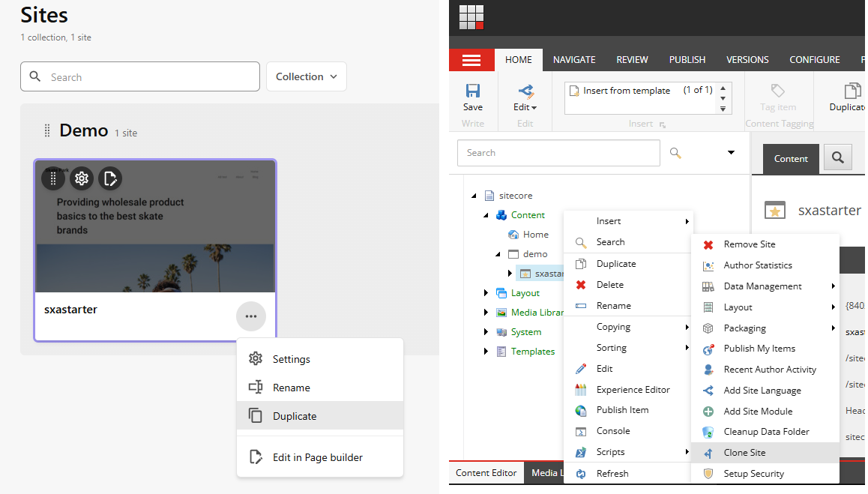The height and width of the screenshot is (494, 868).
Task: Switch to the PUBLISH ribbon tab
Action: pyautogui.click(x=687, y=60)
